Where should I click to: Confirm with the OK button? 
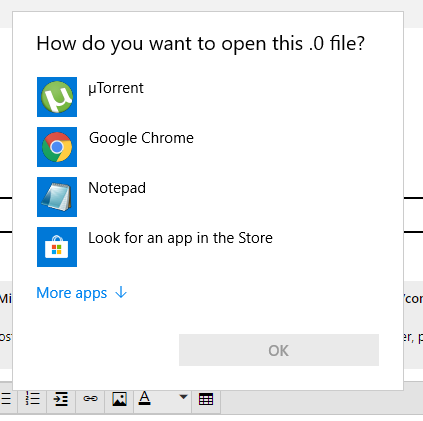[279, 350]
